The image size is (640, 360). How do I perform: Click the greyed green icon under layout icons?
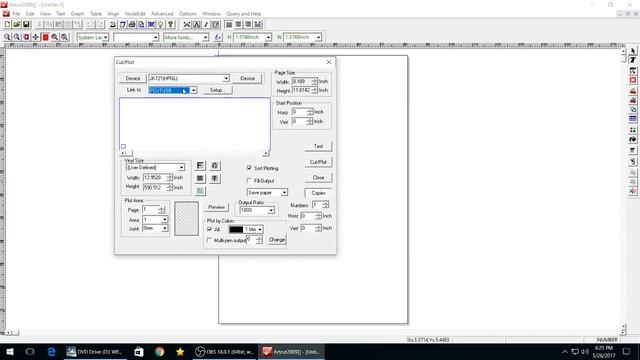pyautogui.click(x=200, y=191)
